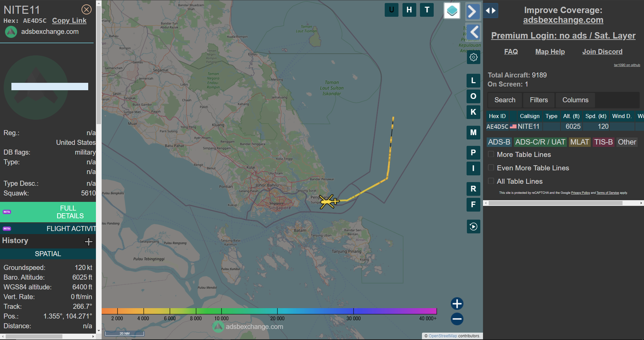Enable All Table Lines checkbox
The width and height of the screenshot is (644, 340).
tap(491, 181)
